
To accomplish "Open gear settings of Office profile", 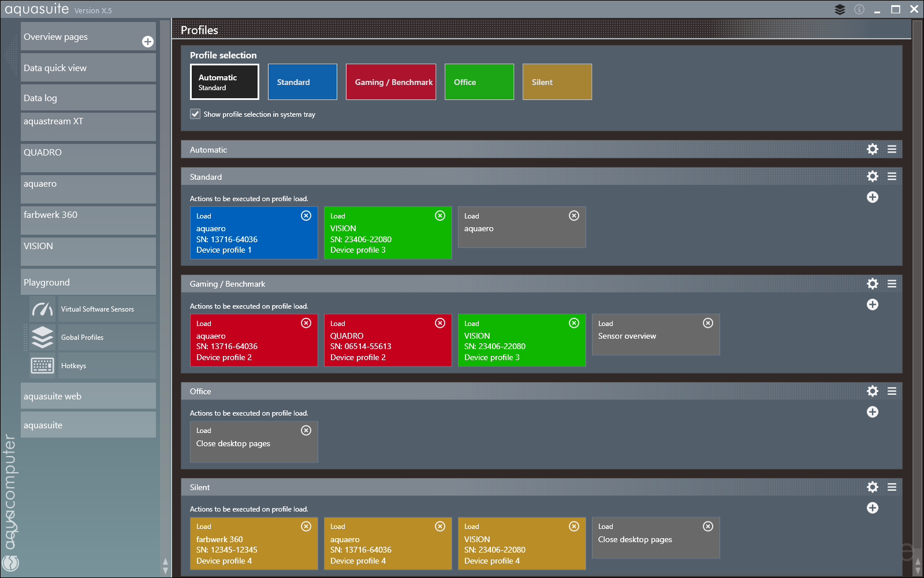I will point(873,391).
